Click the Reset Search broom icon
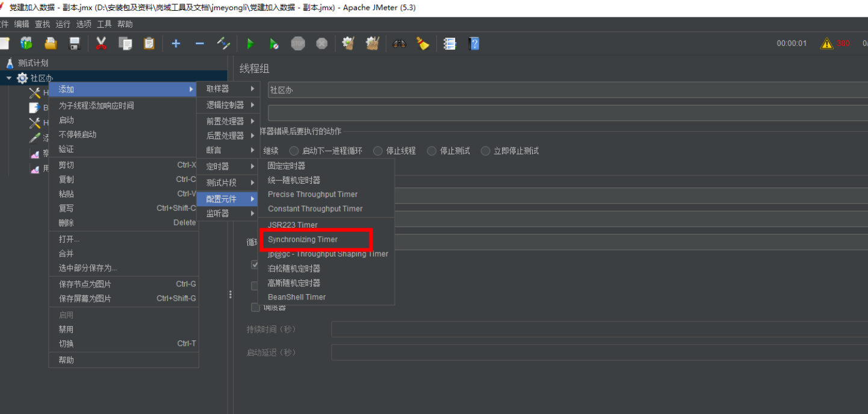Image resolution: width=868 pixels, height=414 pixels. click(x=423, y=43)
